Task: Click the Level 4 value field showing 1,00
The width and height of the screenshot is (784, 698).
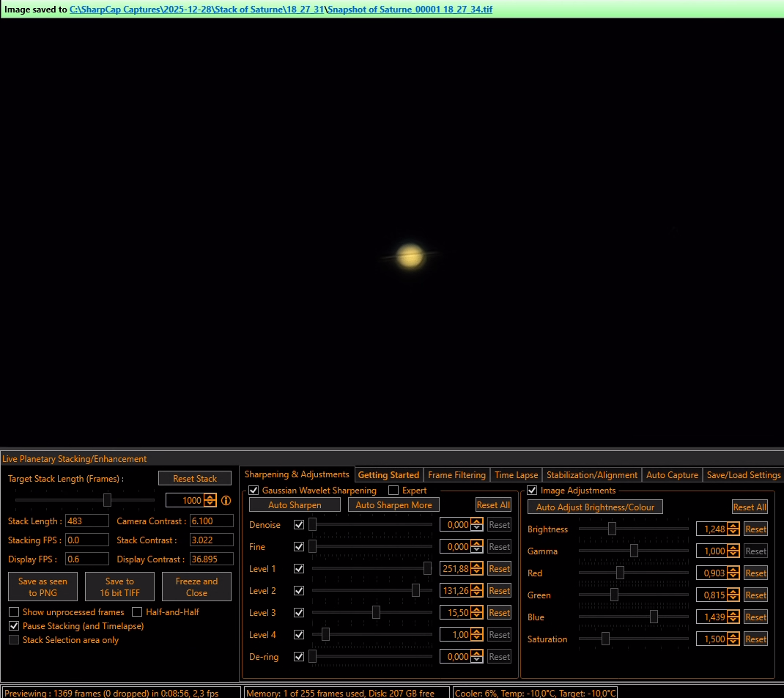Action: (455, 635)
